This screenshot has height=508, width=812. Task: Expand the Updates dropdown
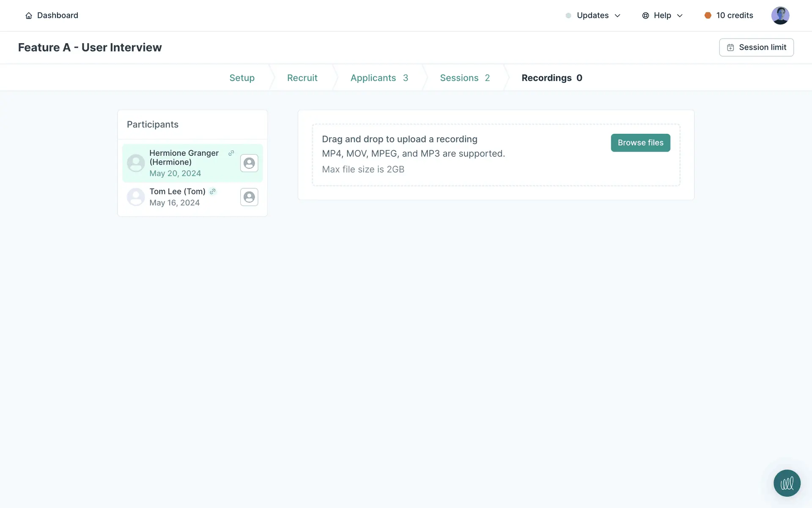[593, 16]
